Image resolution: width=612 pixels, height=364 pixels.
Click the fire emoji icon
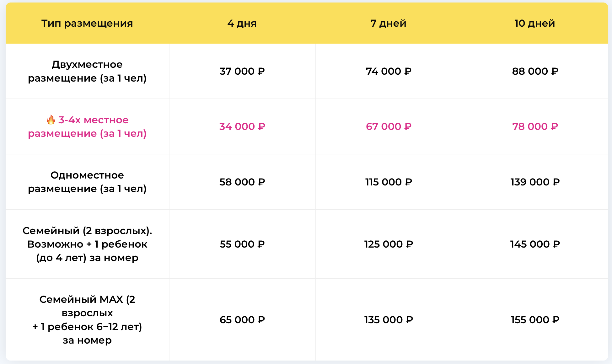[51, 120]
